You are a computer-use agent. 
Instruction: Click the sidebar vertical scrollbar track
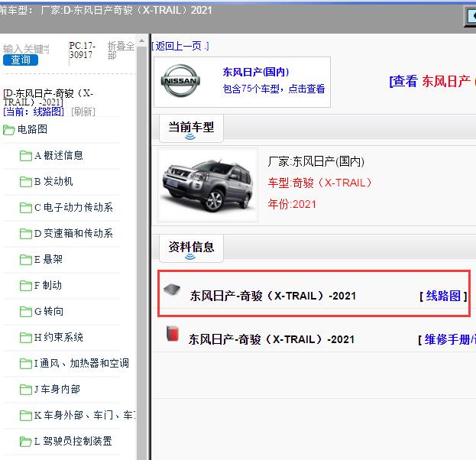pyautogui.click(x=141, y=252)
